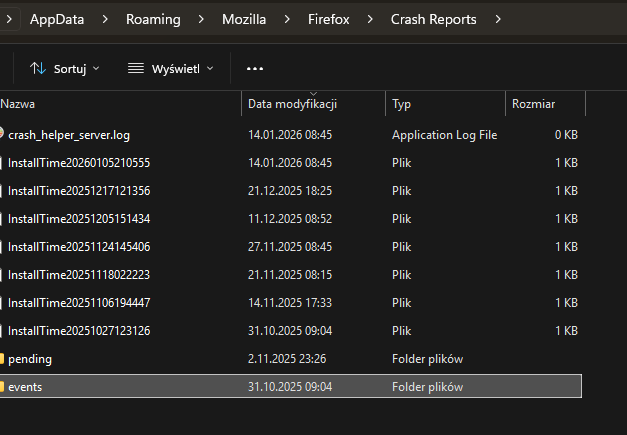627x435 pixels.
Task: Sort by Data modyfikacji column header
Action: pyautogui.click(x=292, y=104)
